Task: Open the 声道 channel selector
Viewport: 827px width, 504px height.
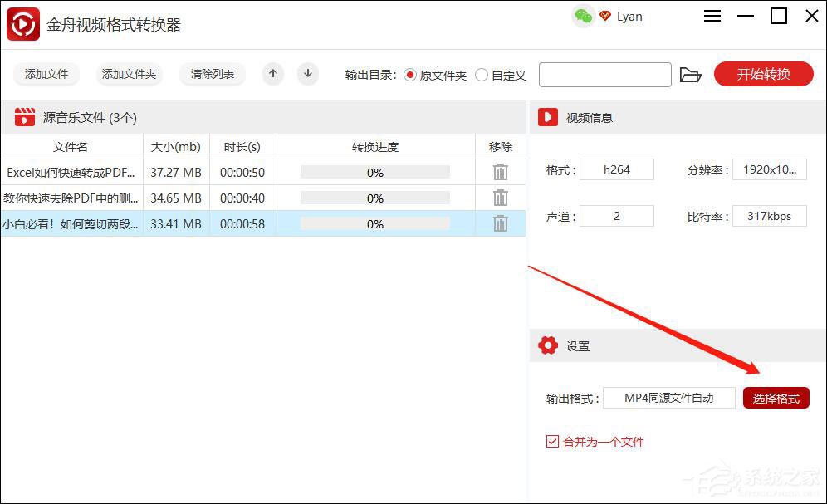Action: 617,216
